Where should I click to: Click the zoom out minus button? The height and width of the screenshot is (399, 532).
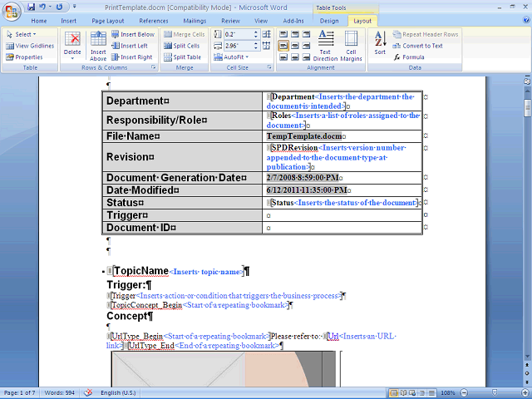464,393
